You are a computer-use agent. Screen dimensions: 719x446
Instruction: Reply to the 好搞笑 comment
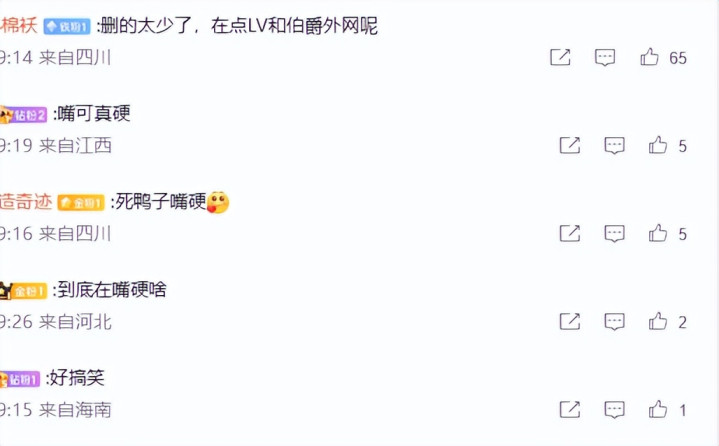tap(614, 410)
